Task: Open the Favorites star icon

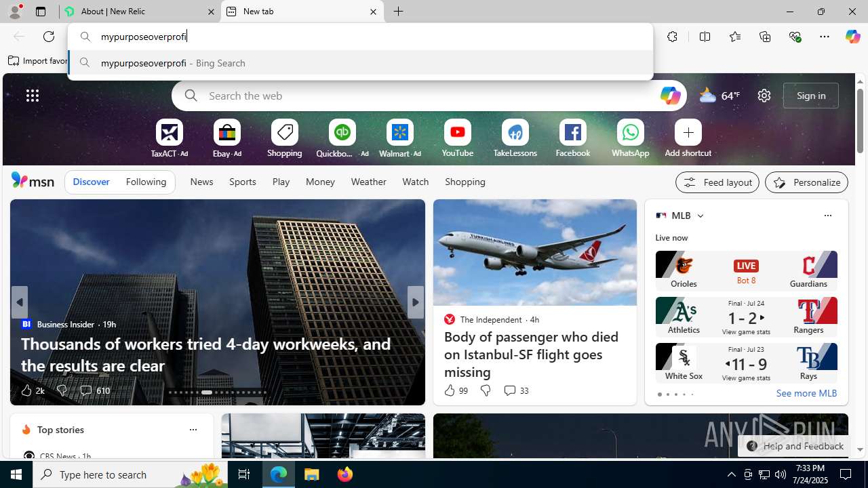Action: pyautogui.click(x=734, y=37)
